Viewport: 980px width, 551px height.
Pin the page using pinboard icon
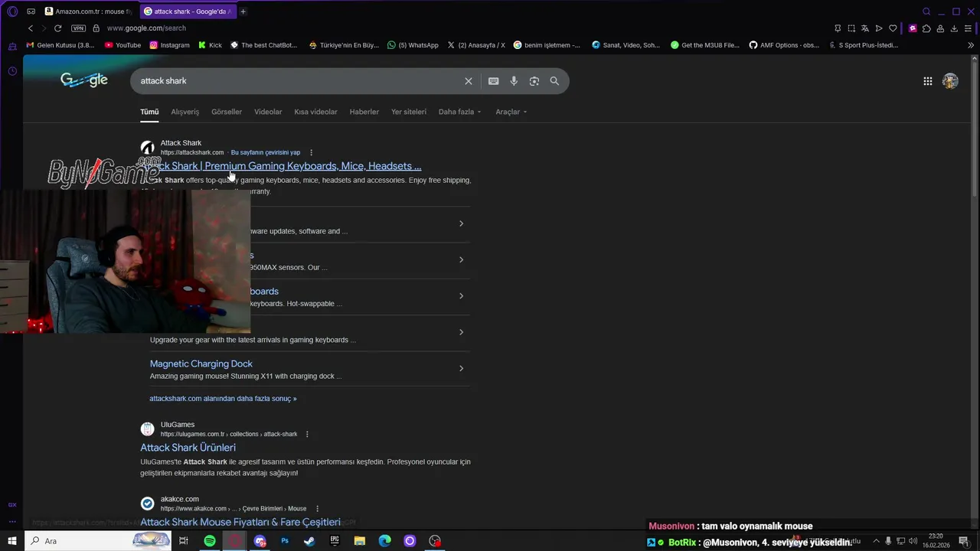838,28
